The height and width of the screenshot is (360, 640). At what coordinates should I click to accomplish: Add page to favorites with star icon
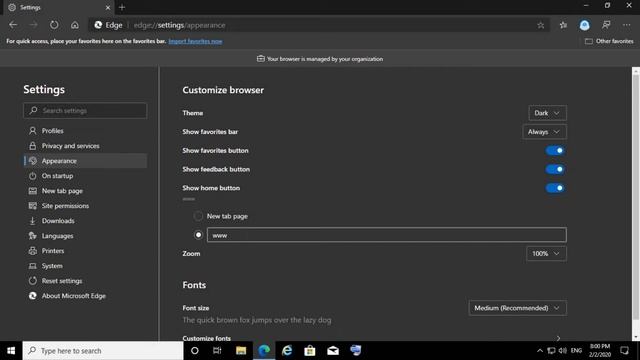pyautogui.click(x=540, y=25)
